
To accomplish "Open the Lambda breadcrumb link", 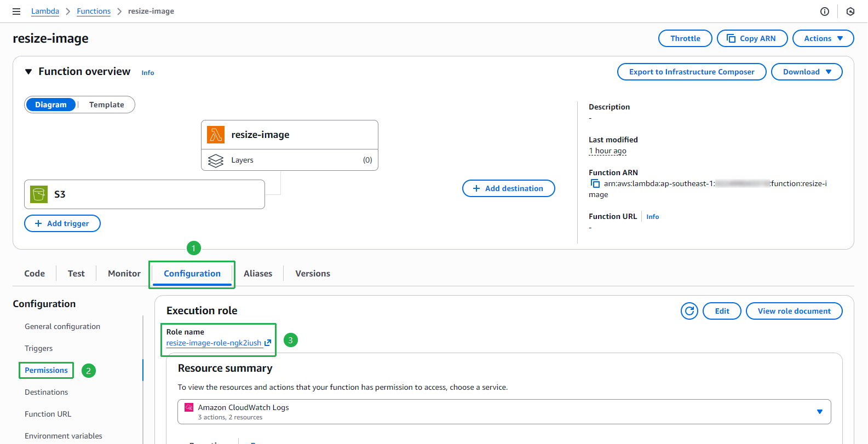I will coord(45,11).
